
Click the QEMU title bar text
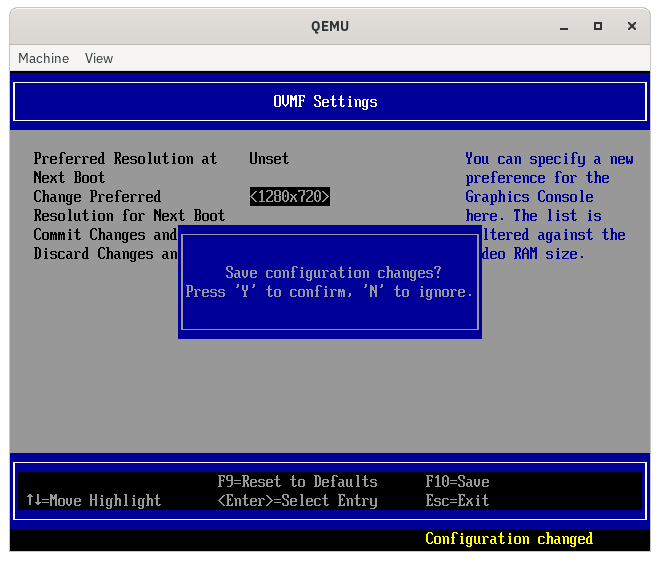330,27
